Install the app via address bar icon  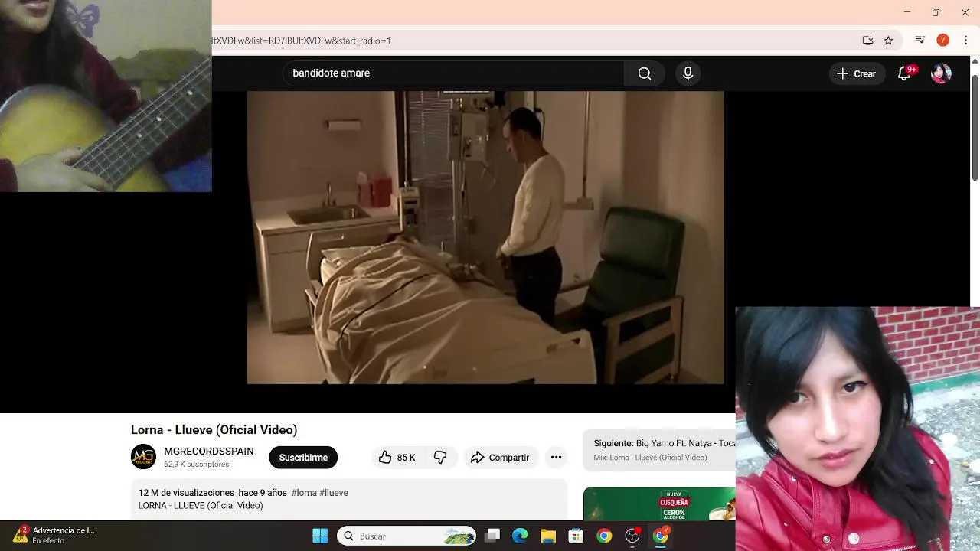click(867, 41)
